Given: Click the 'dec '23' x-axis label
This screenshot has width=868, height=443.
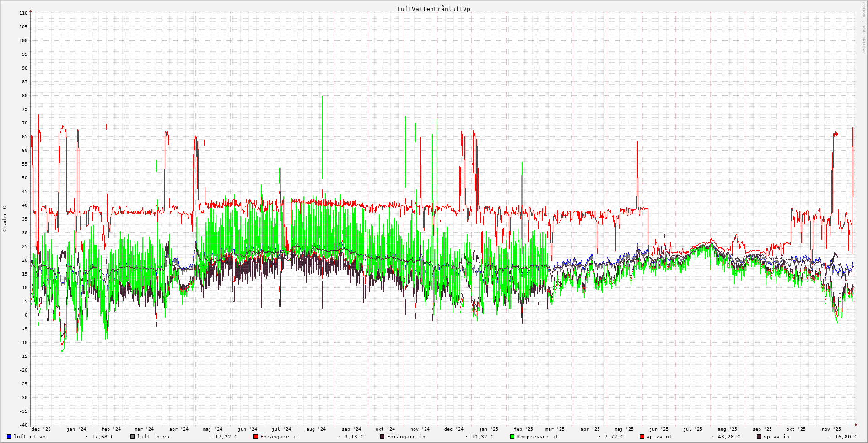Looking at the screenshot, I should (41, 429).
